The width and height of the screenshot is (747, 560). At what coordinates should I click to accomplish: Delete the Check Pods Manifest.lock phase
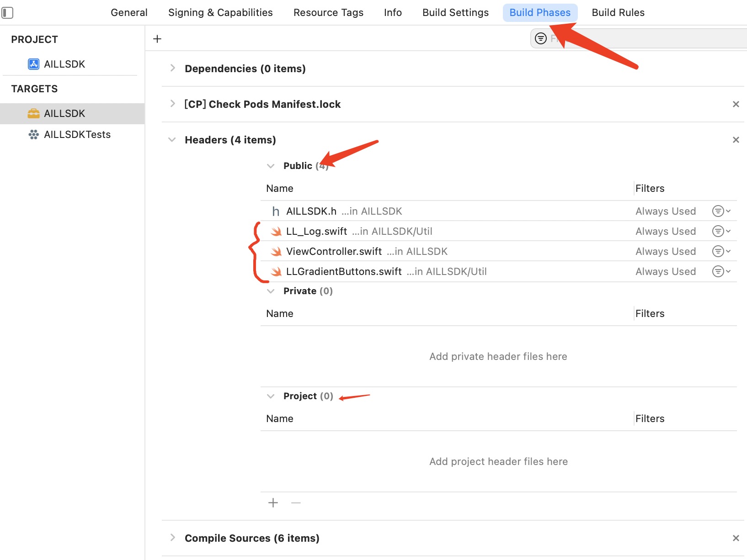click(736, 104)
